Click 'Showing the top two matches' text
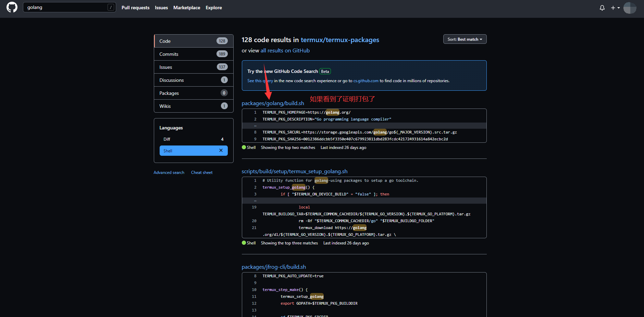This screenshot has width=644, height=317. point(288,148)
